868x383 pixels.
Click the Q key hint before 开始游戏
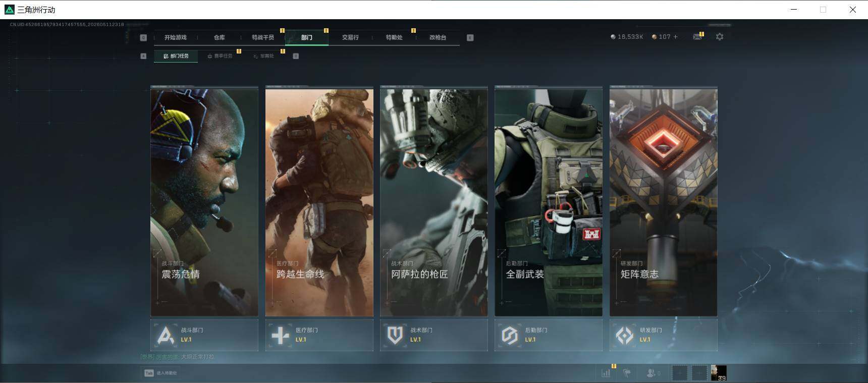pyautogui.click(x=143, y=38)
